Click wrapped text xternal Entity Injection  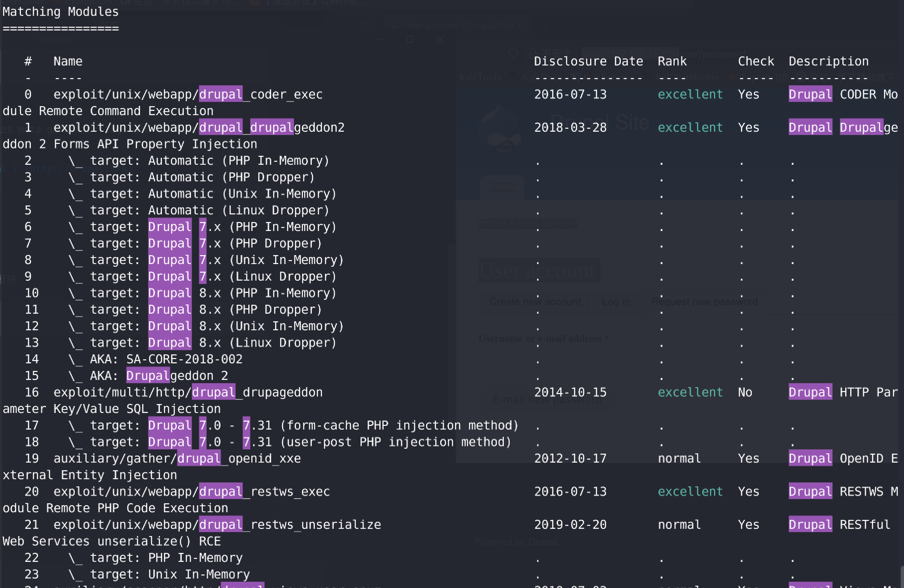tap(90, 475)
